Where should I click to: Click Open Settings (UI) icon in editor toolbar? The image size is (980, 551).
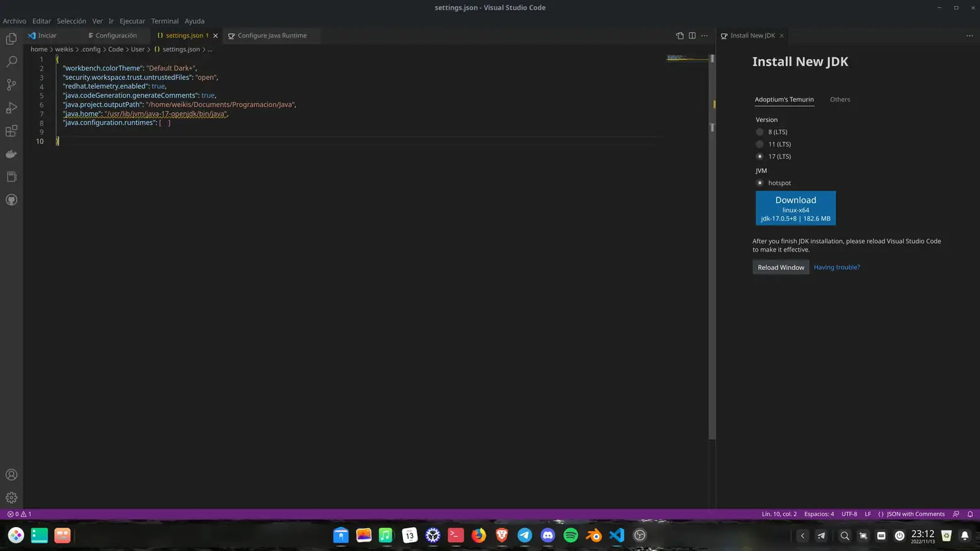[680, 35]
